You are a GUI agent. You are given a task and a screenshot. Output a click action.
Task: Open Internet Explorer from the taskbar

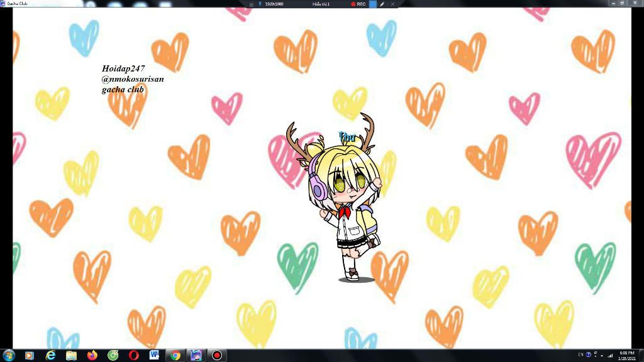pos(50,355)
